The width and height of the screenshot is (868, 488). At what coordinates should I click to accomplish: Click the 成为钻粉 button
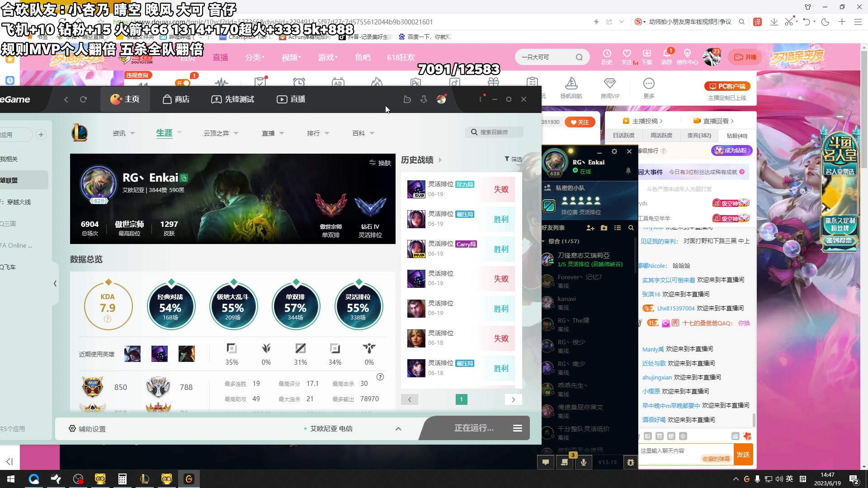[x=732, y=150]
